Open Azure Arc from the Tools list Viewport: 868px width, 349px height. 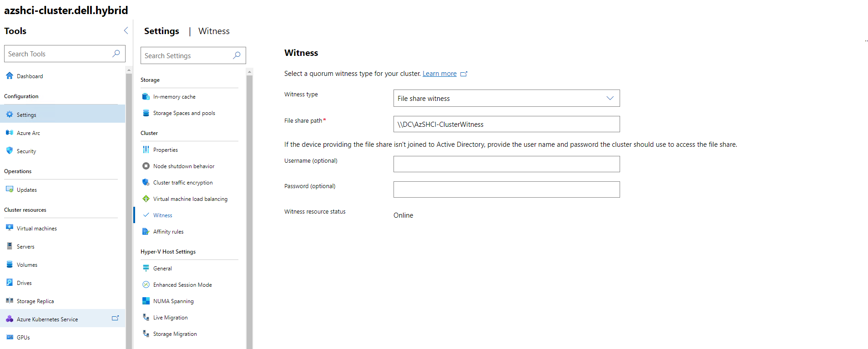[x=28, y=133]
